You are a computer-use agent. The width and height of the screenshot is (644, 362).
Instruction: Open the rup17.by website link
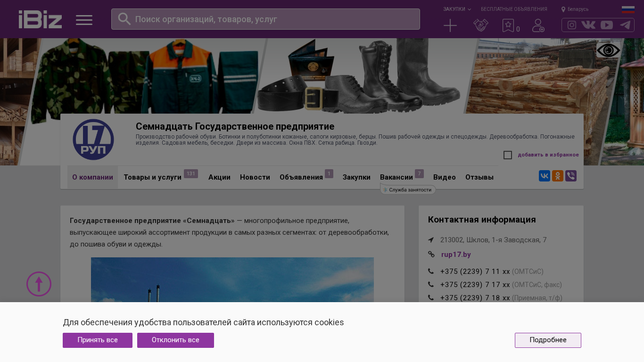point(456,255)
